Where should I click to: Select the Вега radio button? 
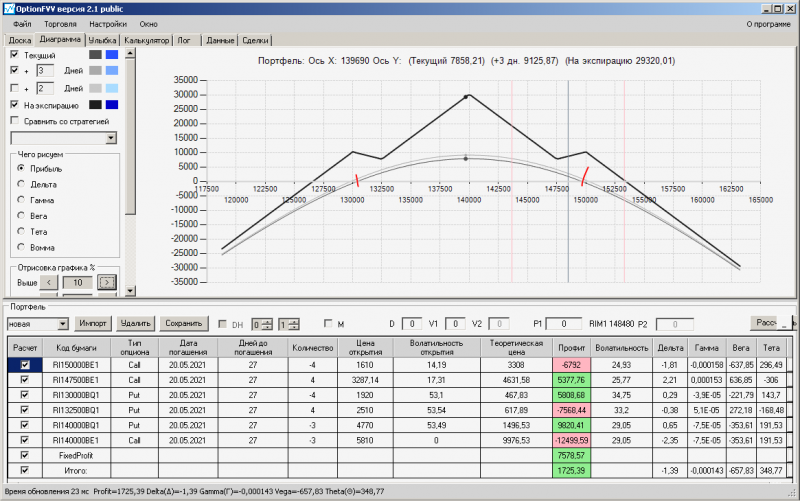click(21, 215)
